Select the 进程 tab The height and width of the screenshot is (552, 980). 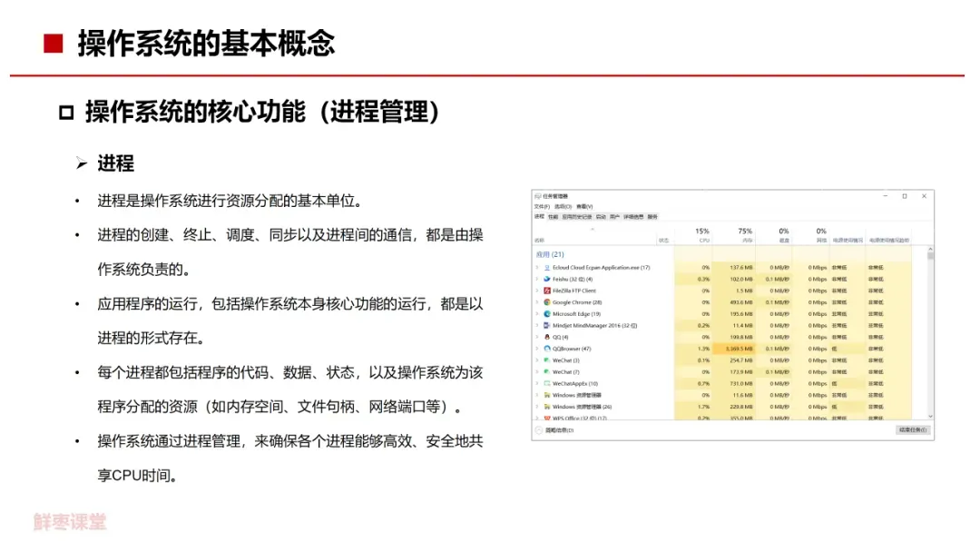coord(539,216)
